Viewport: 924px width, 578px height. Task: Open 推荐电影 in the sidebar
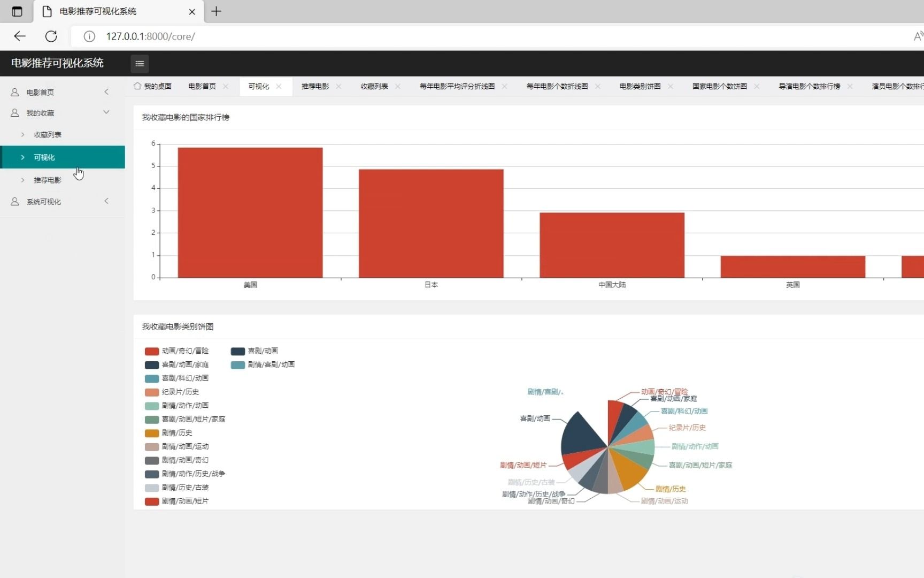click(x=63, y=180)
